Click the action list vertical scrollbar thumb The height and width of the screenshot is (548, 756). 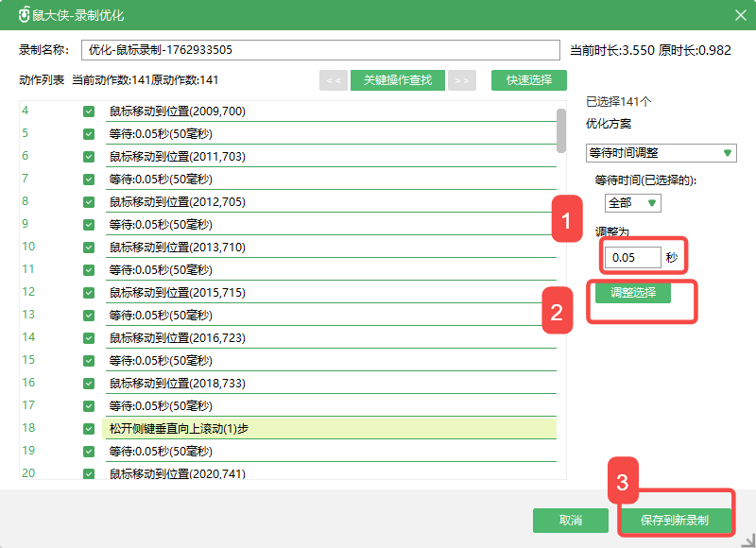point(561,125)
